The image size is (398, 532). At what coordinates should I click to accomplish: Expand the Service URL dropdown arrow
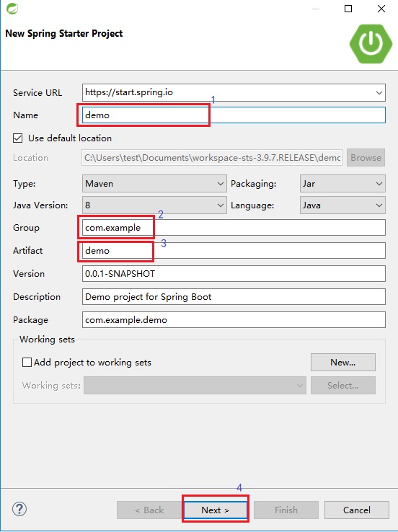click(x=379, y=92)
